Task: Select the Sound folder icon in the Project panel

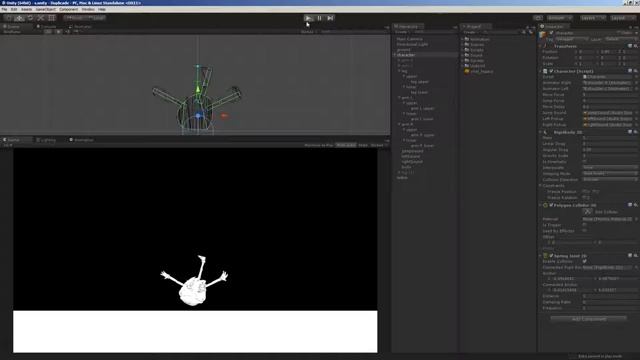Action: [467, 55]
